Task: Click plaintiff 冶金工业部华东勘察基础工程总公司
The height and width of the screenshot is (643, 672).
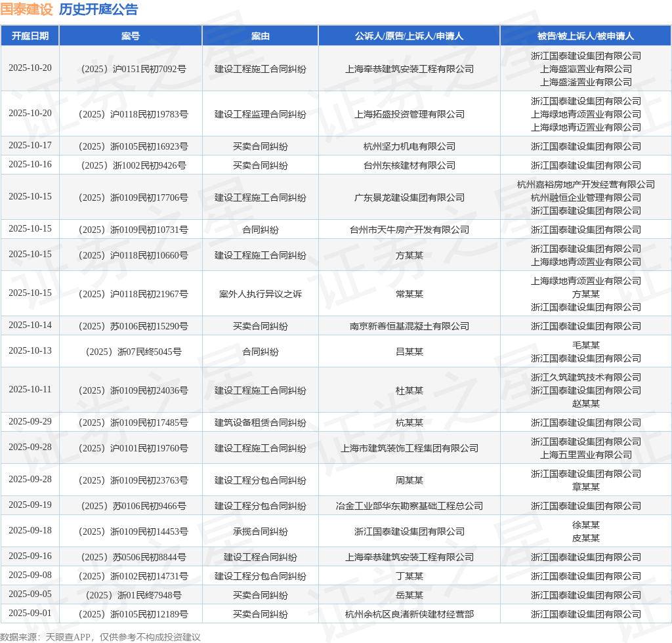Action: 409,506
